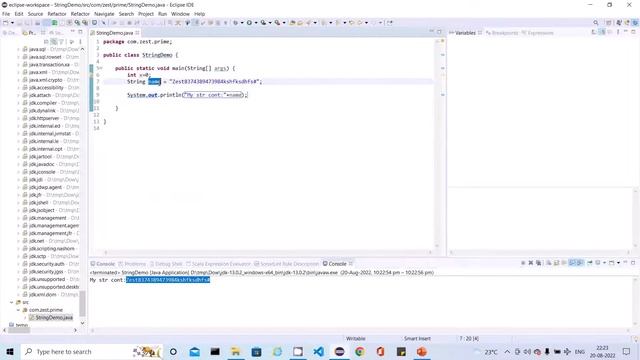Click 'Smart Insert' in status bar
Image resolution: width=640 pixels, height=360 pixels.
[x=417, y=338]
